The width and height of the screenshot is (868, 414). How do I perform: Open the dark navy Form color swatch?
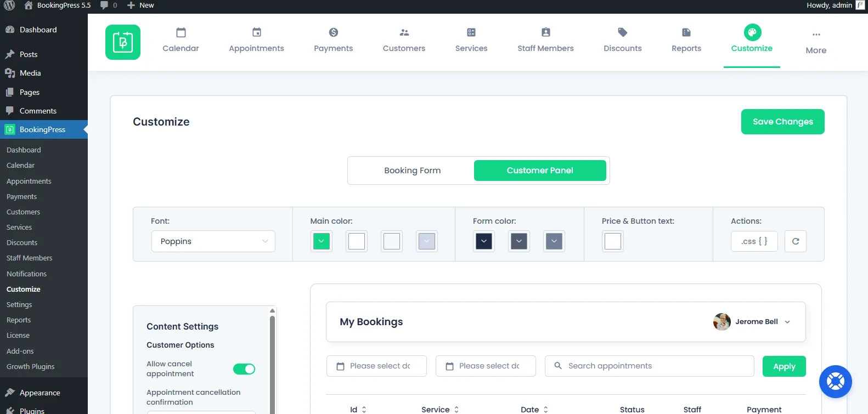(484, 241)
